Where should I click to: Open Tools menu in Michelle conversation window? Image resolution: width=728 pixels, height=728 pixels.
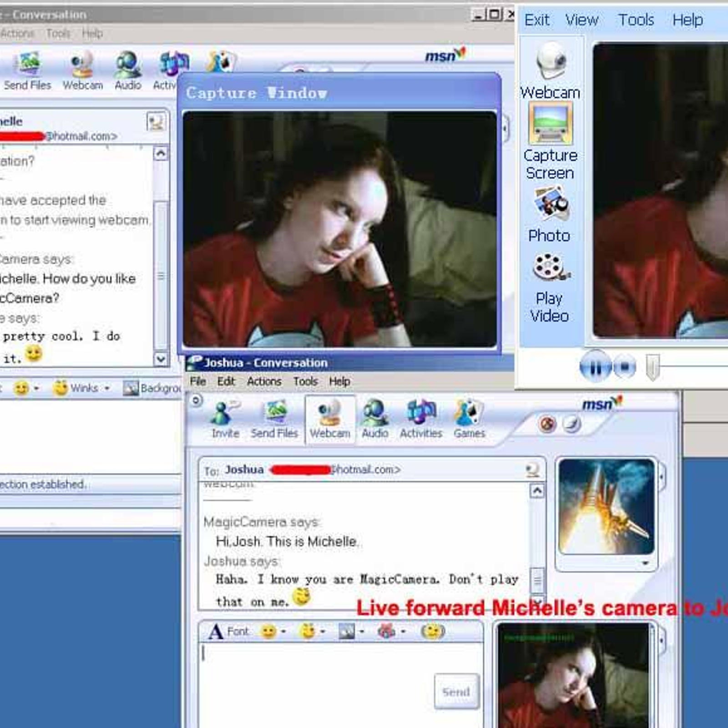[x=58, y=34]
